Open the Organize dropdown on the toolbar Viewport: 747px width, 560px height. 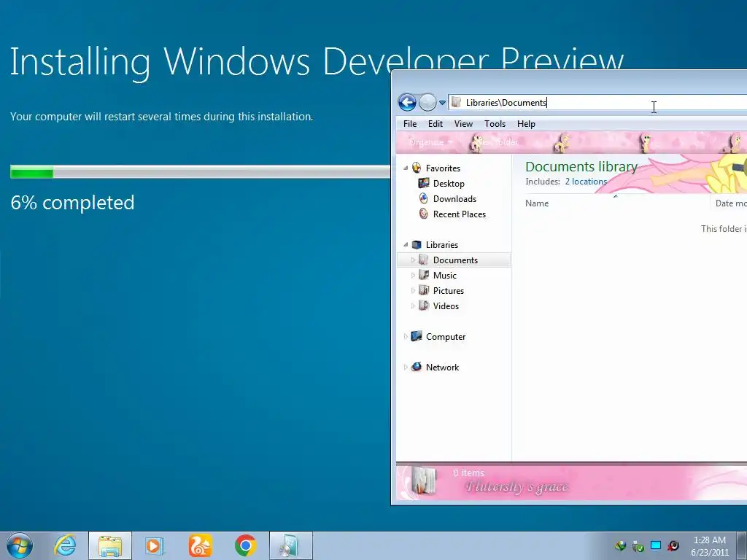pyautogui.click(x=430, y=142)
